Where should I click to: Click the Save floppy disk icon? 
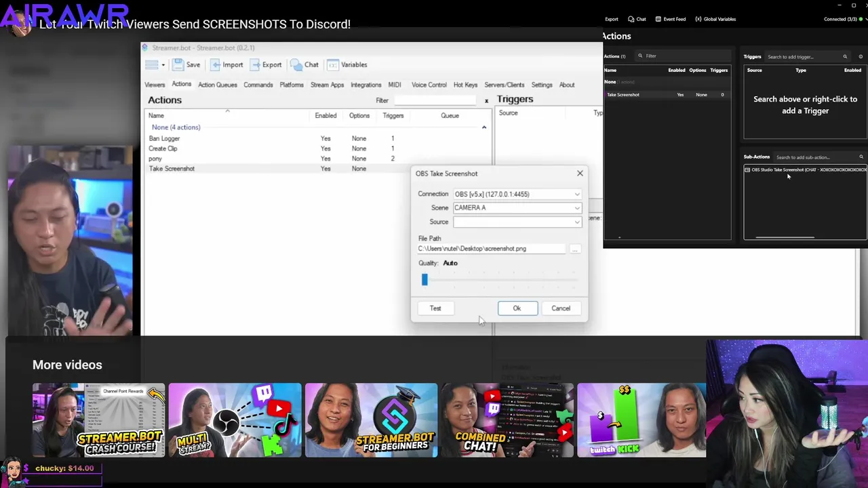pyautogui.click(x=178, y=64)
